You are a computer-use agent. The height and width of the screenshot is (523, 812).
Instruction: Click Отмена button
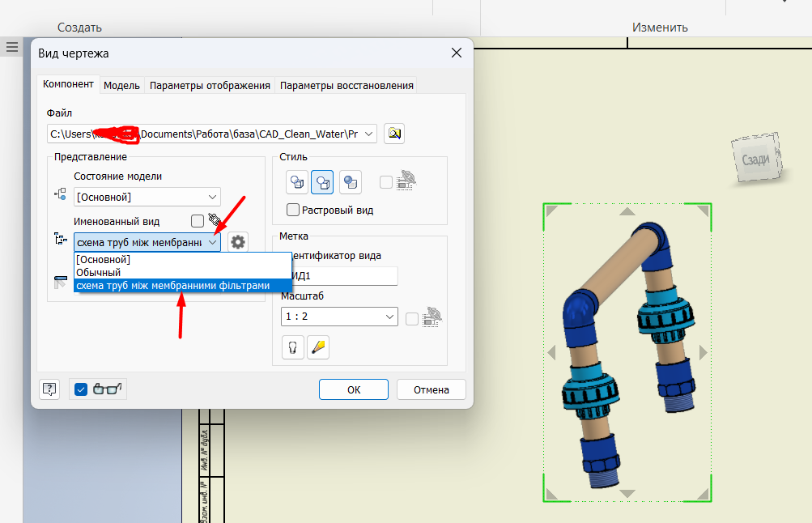coord(432,389)
